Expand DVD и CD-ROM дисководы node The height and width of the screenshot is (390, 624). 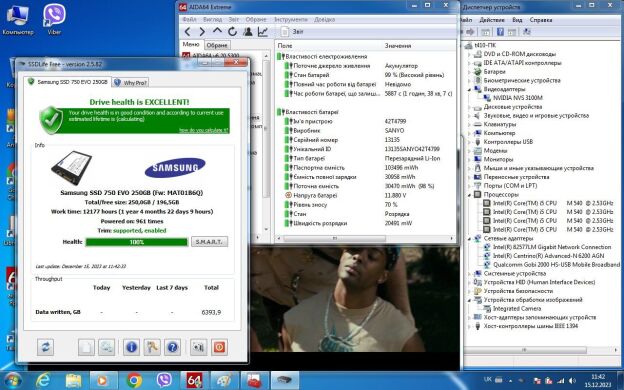469,54
